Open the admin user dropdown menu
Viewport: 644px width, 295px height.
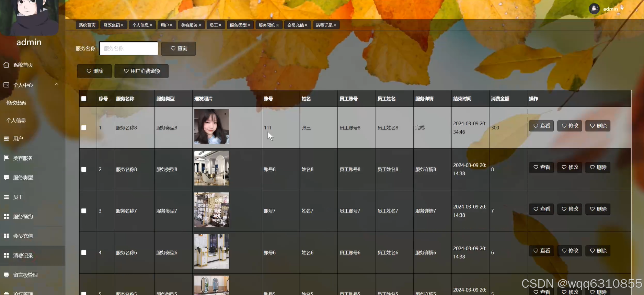(x=613, y=9)
